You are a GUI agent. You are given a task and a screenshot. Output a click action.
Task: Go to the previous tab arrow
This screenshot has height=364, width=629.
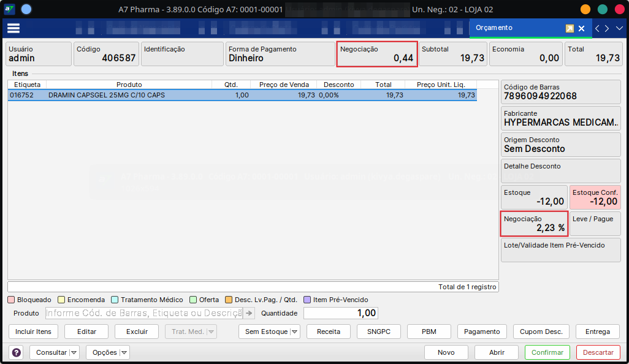(598, 28)
